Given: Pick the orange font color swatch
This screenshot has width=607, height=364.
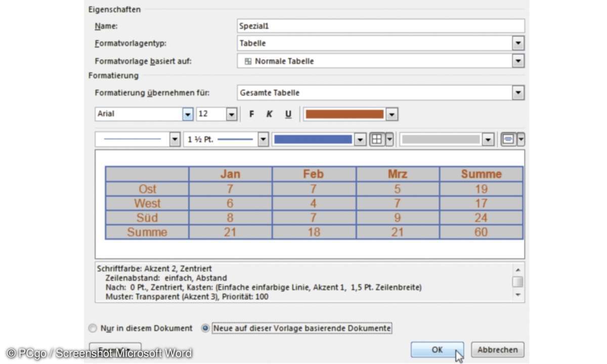Looking at the screenshot, I should coord(344,114).
